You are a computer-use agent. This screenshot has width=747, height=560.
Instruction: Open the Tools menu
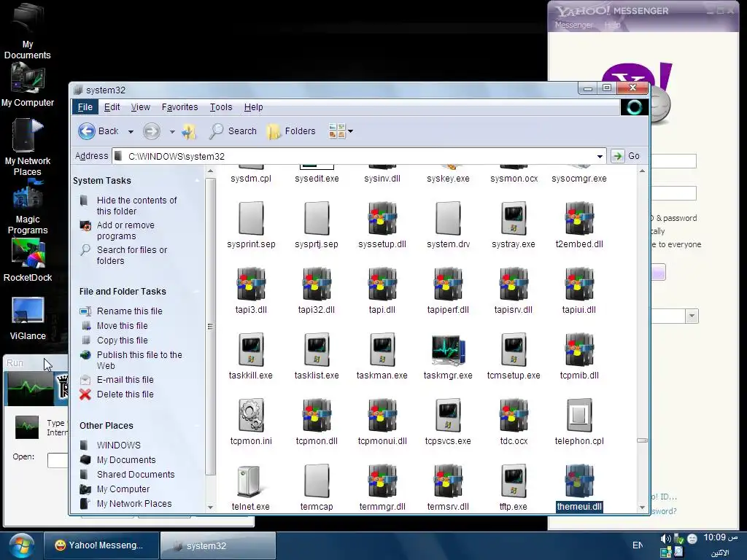(x=221, y=107)
